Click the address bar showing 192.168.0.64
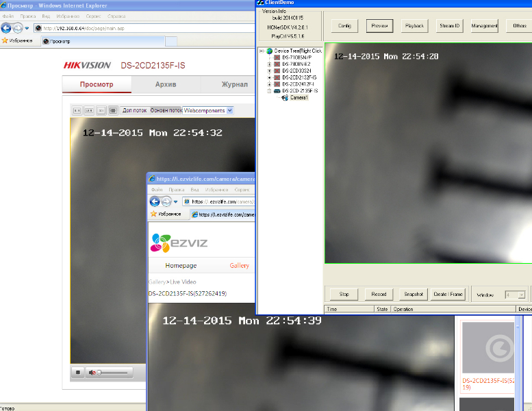 pos(144,28)
